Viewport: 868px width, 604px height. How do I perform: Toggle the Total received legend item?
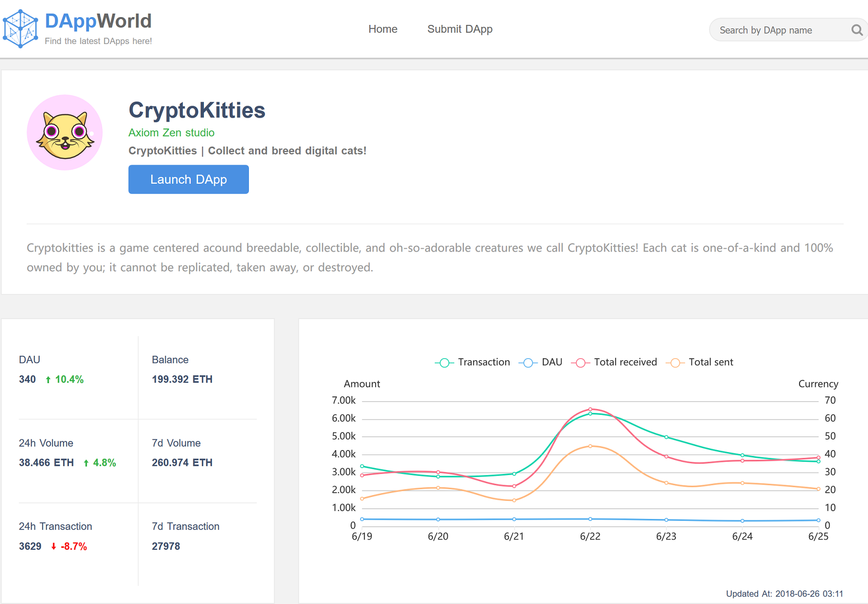click(614, 363)
